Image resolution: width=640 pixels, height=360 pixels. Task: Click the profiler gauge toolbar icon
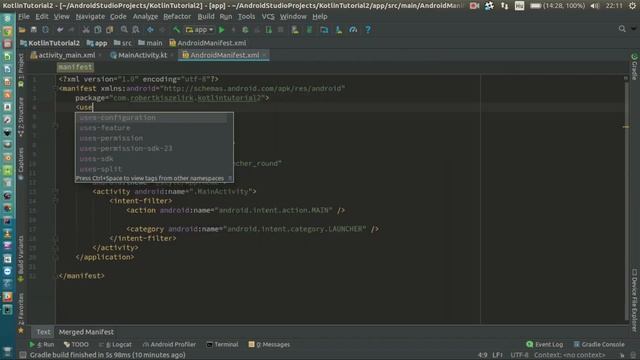pyautogui.click(x=353, y=30)
